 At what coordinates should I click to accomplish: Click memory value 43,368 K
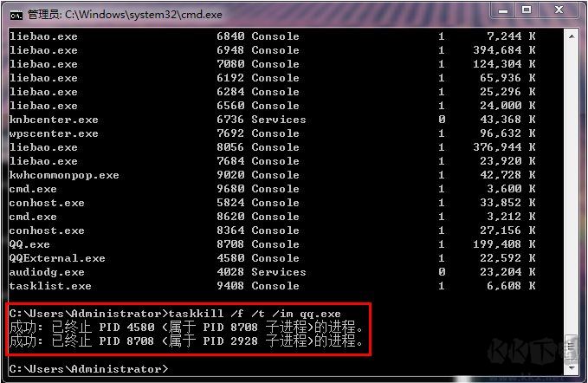(x=507, y=120)
